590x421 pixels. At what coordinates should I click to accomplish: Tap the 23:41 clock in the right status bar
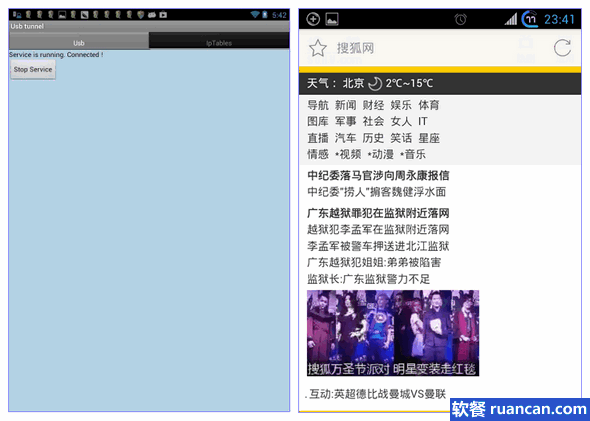(x=560, y=19)
